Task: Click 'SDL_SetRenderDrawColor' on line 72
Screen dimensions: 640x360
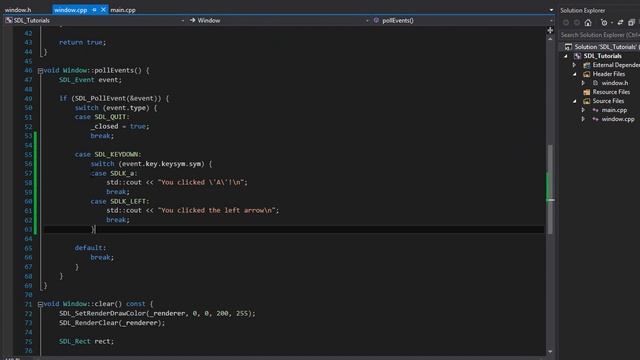Action: [102, 313]
